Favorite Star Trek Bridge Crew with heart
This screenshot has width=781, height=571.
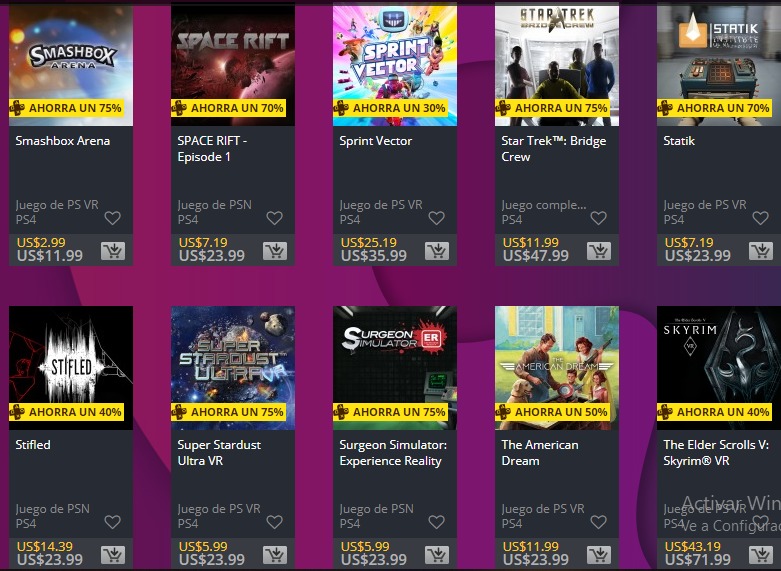point(598,218)
